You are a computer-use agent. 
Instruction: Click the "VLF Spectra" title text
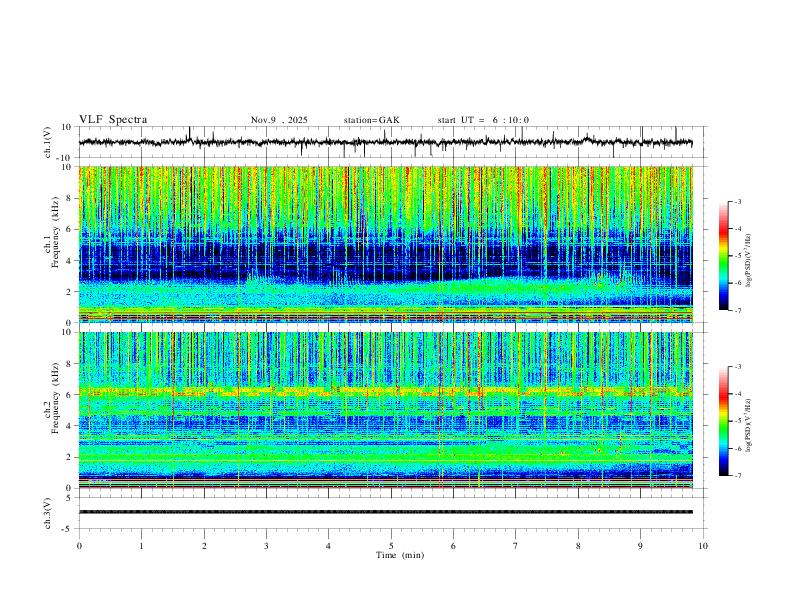point(113,120)
